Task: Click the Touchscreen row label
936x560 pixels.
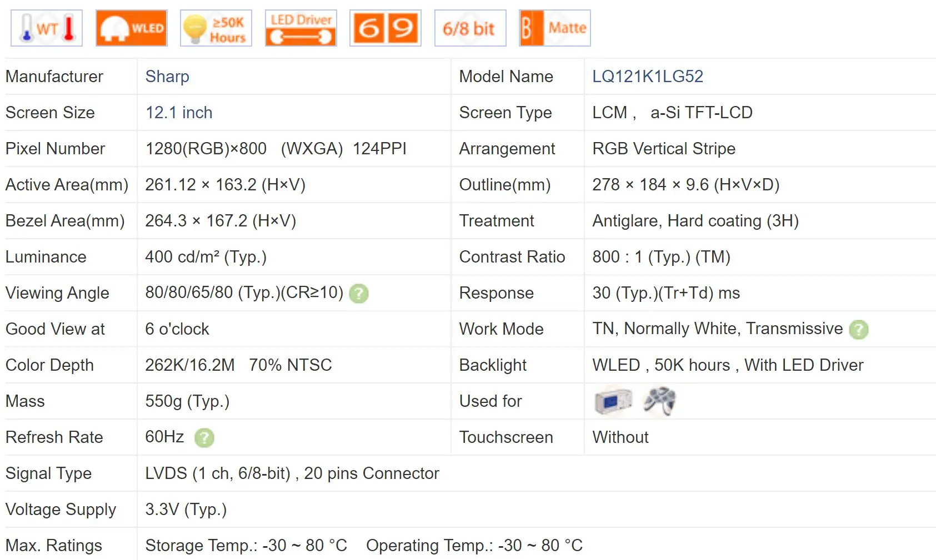Action: pos(506,437)
